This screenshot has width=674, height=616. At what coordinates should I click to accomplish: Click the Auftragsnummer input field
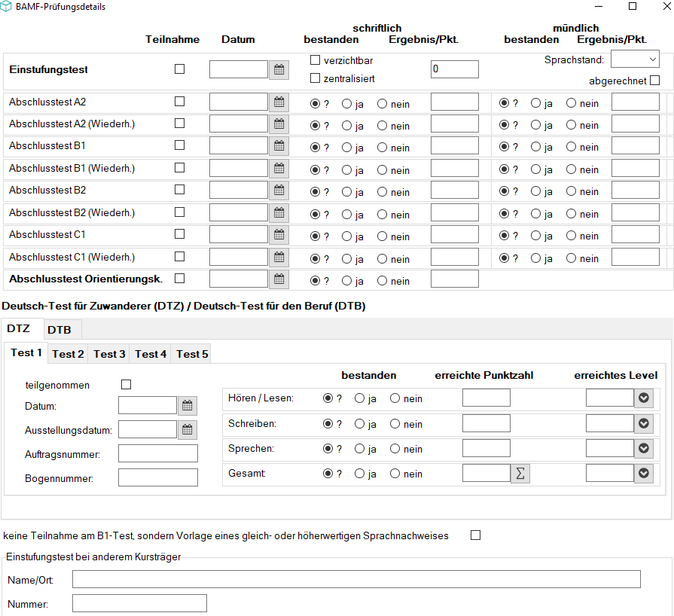(x=157, y=453)
